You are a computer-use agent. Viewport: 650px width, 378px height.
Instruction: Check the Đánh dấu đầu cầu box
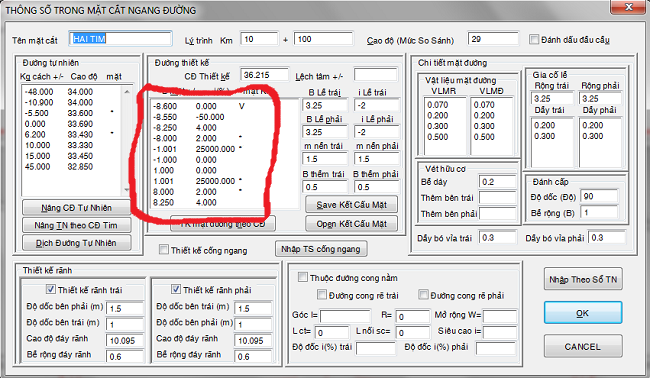pos(534,40)
